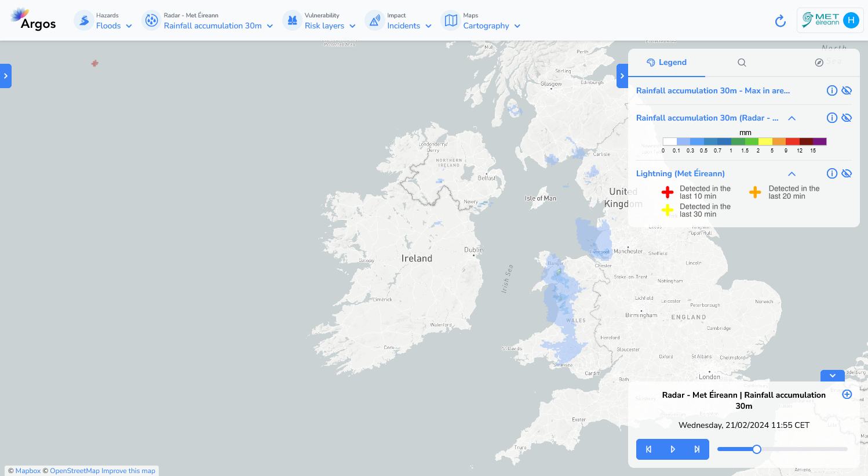Click the Radar rainfall icon
The image size is (868, 476).
pos(151,21)
